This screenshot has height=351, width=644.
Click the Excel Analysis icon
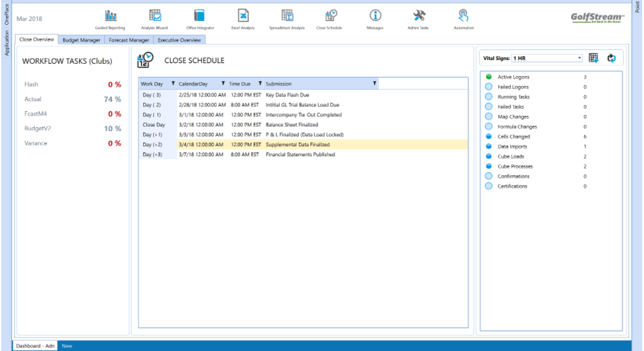tap(243, 17)
